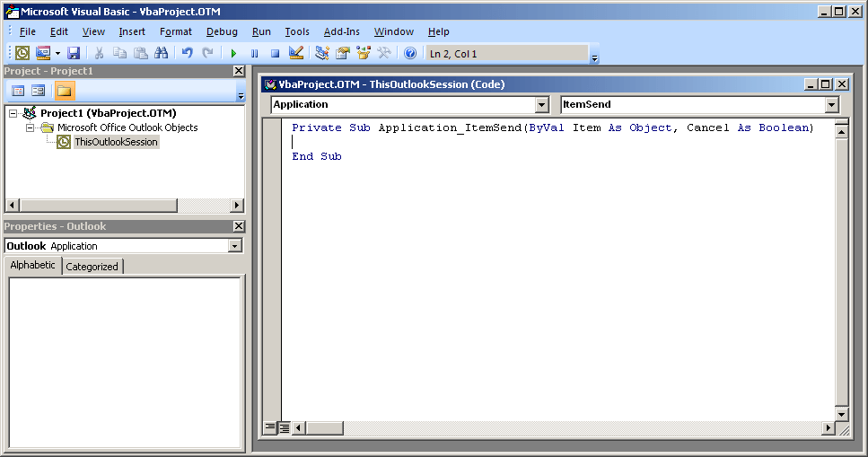Open the Window menu
The image size is (868, 457).
(393, 31)
